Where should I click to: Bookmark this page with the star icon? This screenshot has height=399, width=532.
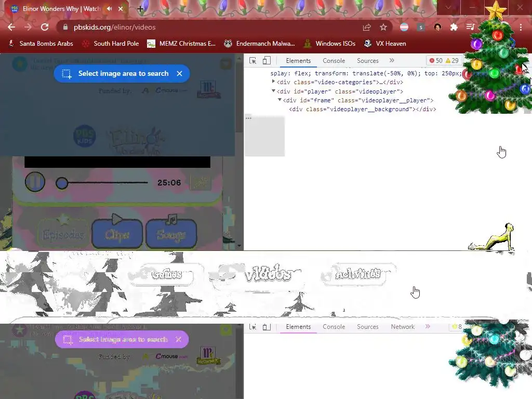[x=383, y=27]
